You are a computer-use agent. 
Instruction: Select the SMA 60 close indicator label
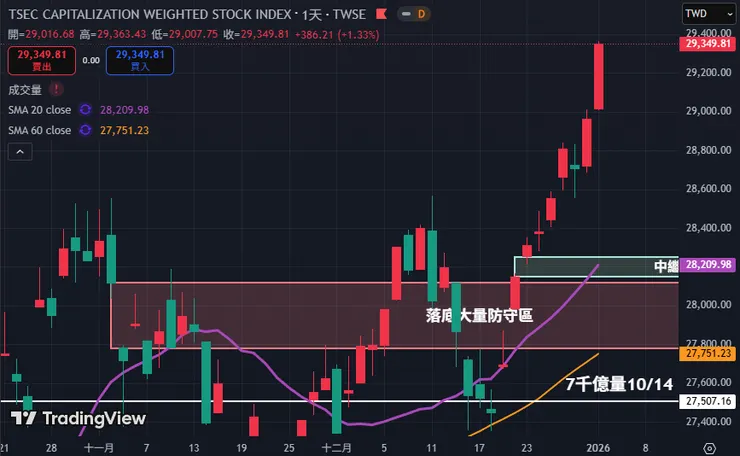pyautogui.click(x=40, y=130)
